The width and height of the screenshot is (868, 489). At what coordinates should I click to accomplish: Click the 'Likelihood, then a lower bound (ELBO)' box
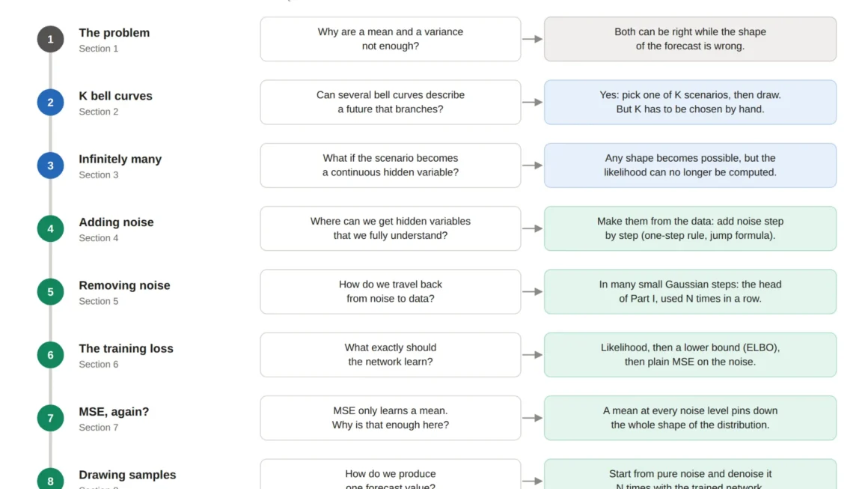click(x=690, y=354)
